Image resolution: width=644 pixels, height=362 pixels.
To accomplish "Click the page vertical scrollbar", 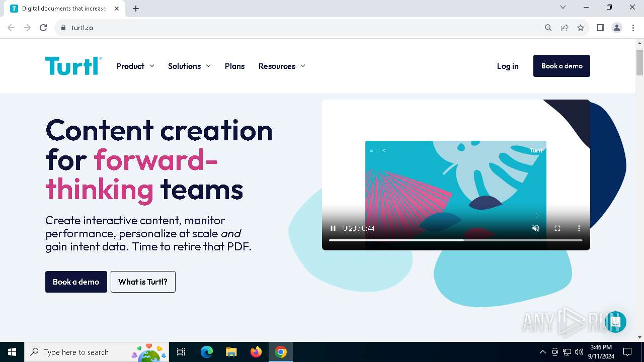I will point(639,62).
